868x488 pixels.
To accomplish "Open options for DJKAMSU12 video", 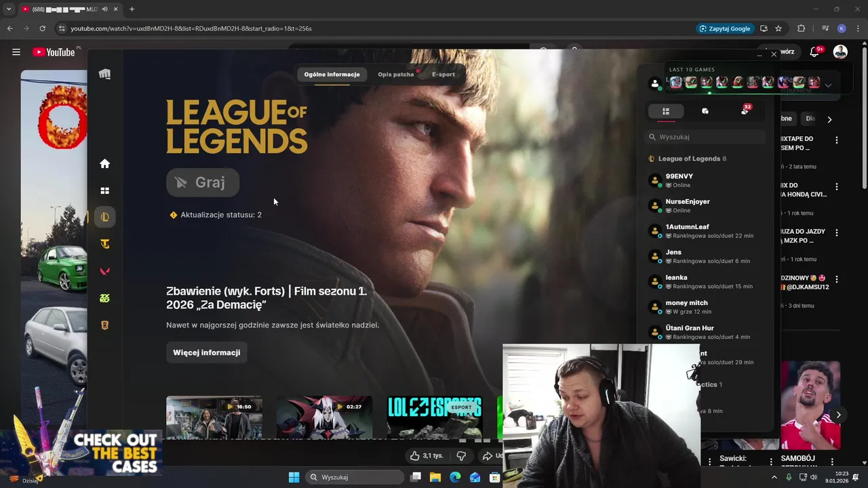I will tap(837, 279).
